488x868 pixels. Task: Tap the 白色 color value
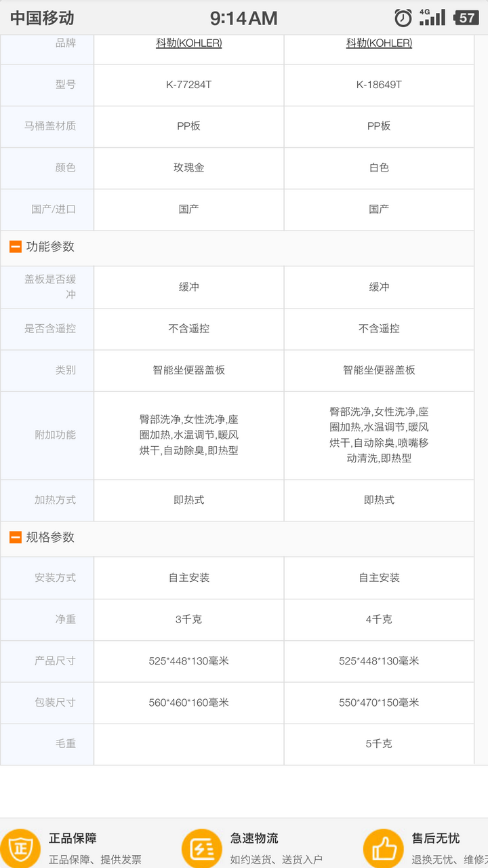[x=379, y=167]
